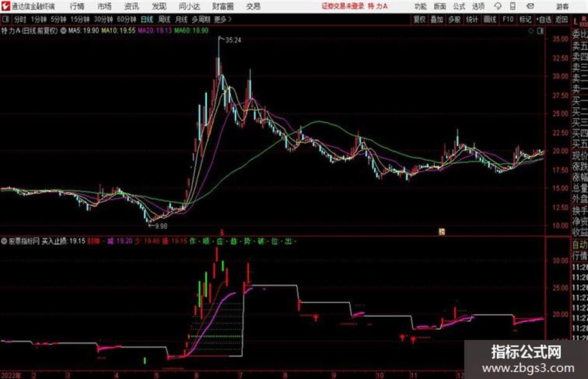
Task: Open the 选项 menu
Action: 478,6
